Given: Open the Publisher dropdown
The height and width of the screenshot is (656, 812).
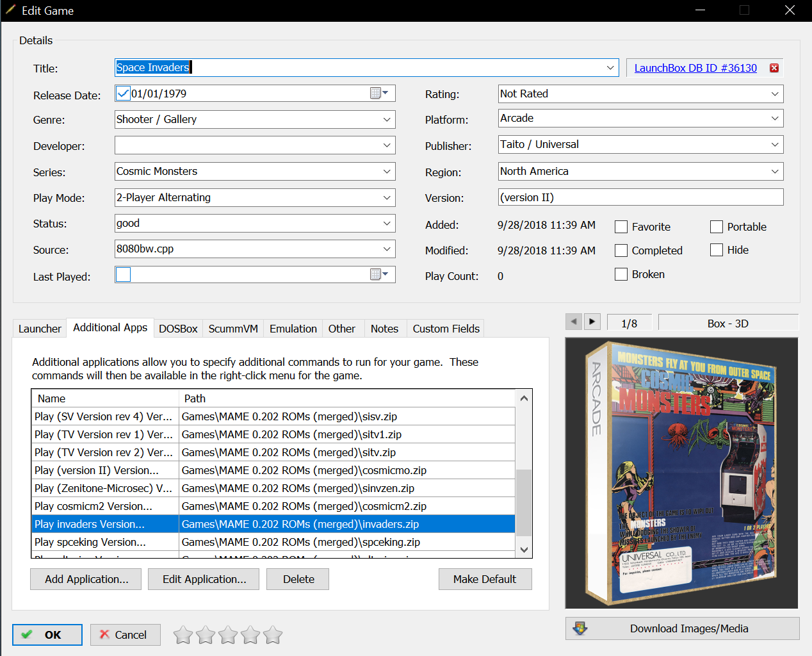Looking at the screenshot, I should (x=775, y=144).
